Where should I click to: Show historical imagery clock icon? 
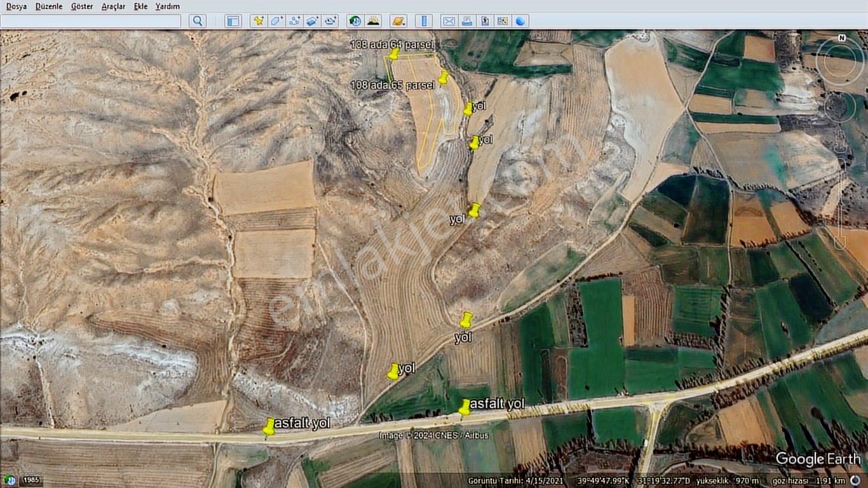click(355, 21)
